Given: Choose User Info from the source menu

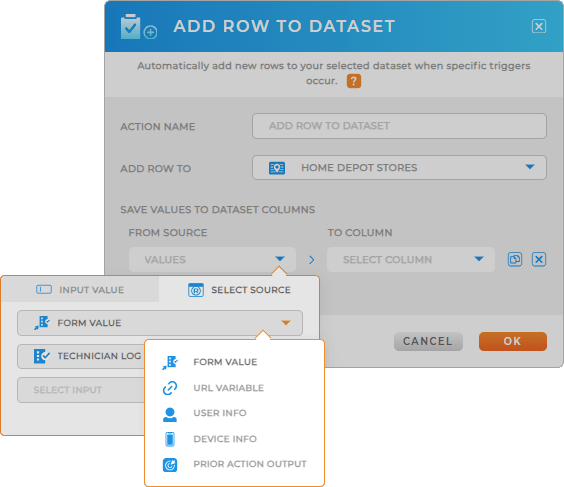Looking at the screenshot, I should pos(235,413).
